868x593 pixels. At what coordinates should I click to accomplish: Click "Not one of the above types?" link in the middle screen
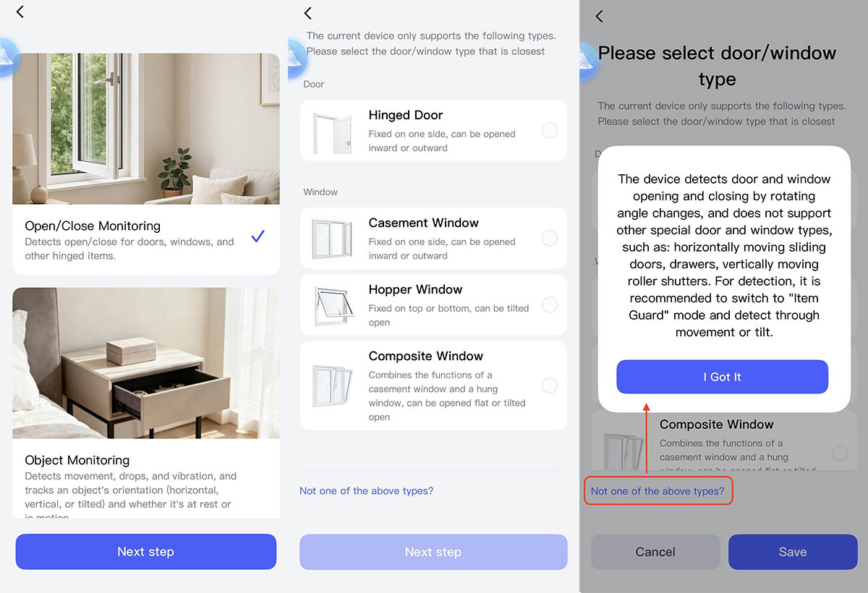(366, 491)
